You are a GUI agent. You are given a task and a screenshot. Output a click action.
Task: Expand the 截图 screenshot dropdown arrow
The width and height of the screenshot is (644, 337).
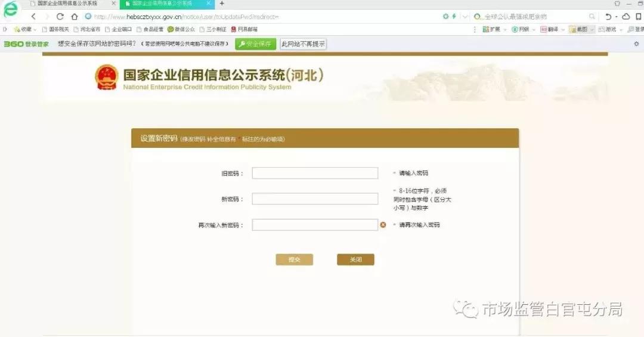592,29
